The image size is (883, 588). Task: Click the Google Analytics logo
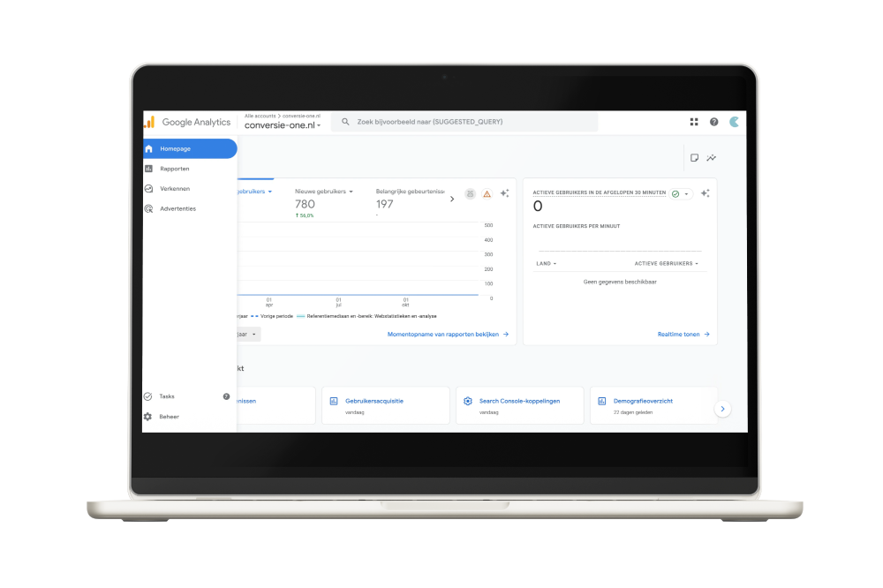click(149, 122)
